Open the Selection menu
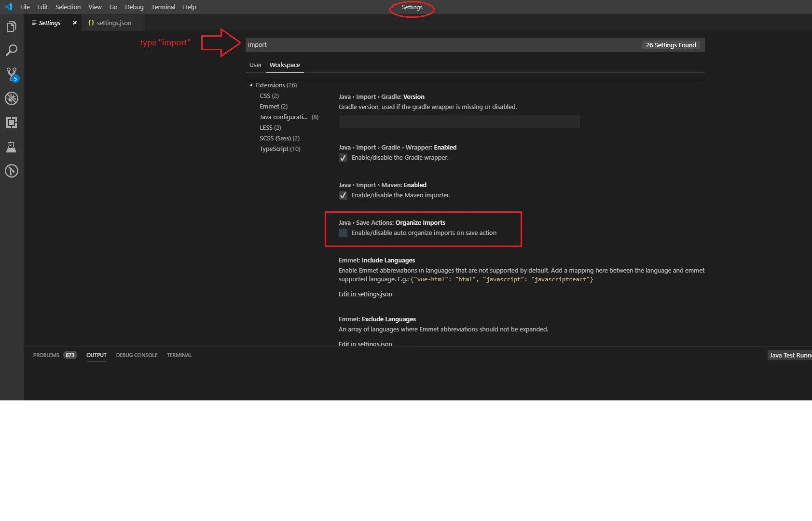The image size is (812, 521). tap(68, 7)
